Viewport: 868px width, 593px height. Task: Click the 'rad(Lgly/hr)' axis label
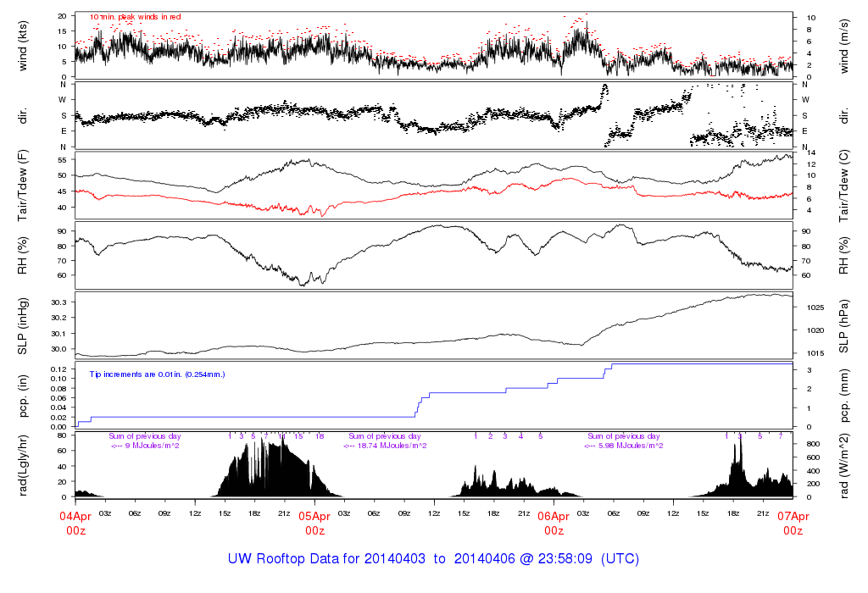tap(22, 466)
